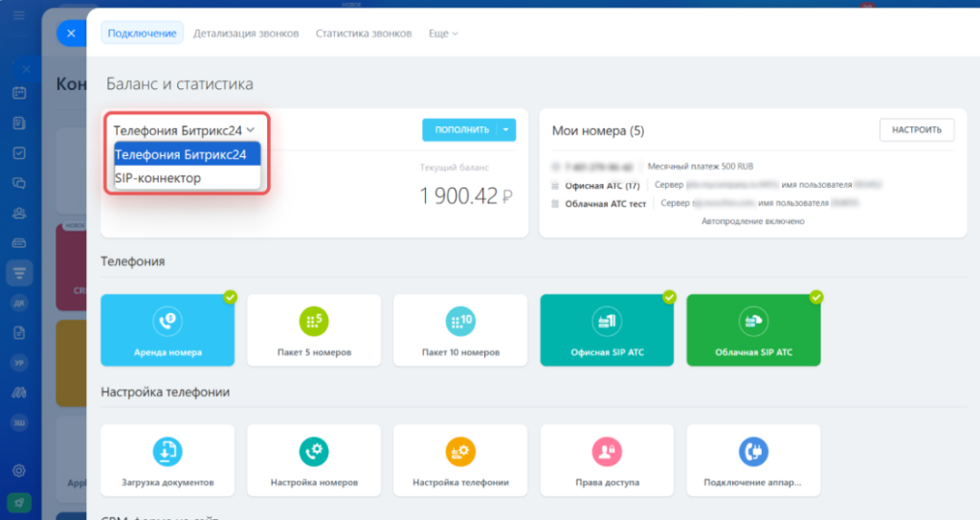This screenshot has width=980, height=520.
Task: Open Загрузка документов settings
Action: [x=167, y=451]
